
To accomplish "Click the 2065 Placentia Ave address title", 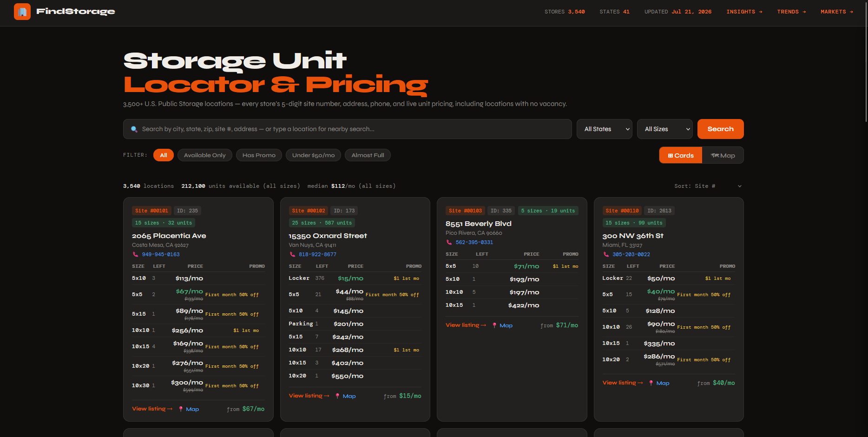I will point(169,236).
